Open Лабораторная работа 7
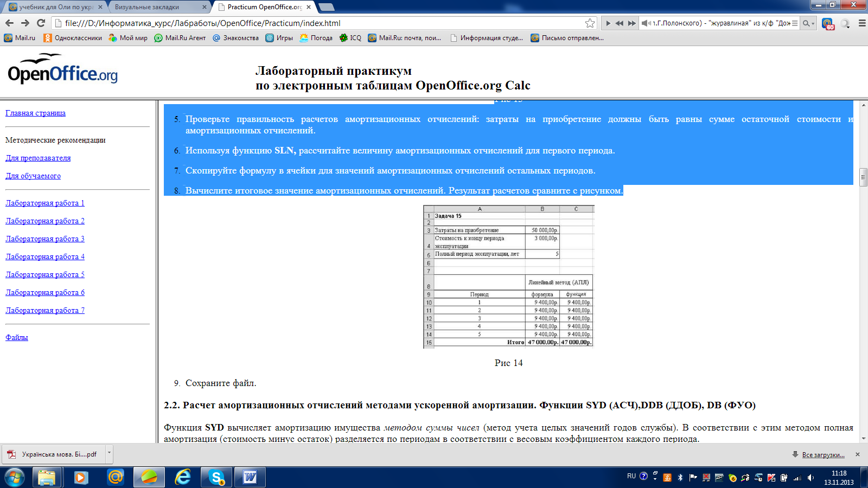Screen dimensions: 868x488 coord(45,310)
